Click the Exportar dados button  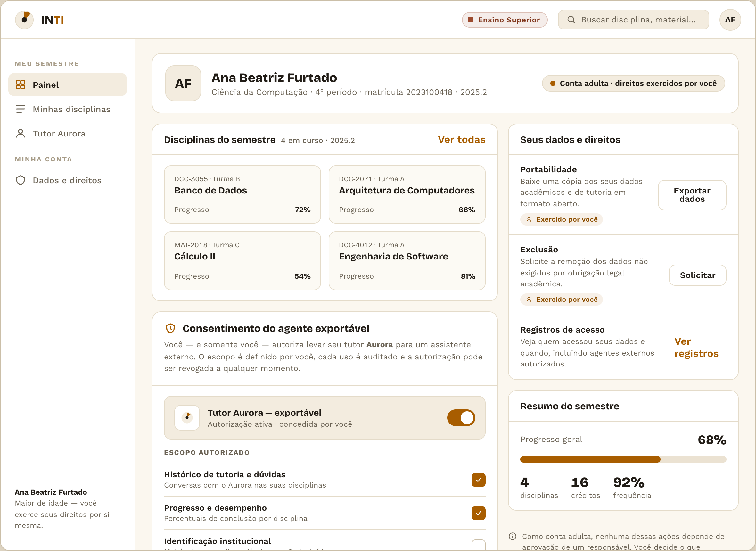pyautogui.click(x=692, y=195)
